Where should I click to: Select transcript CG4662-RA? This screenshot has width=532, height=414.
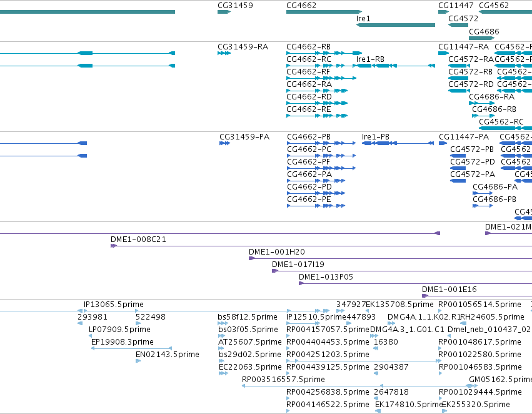coord(309,84)
